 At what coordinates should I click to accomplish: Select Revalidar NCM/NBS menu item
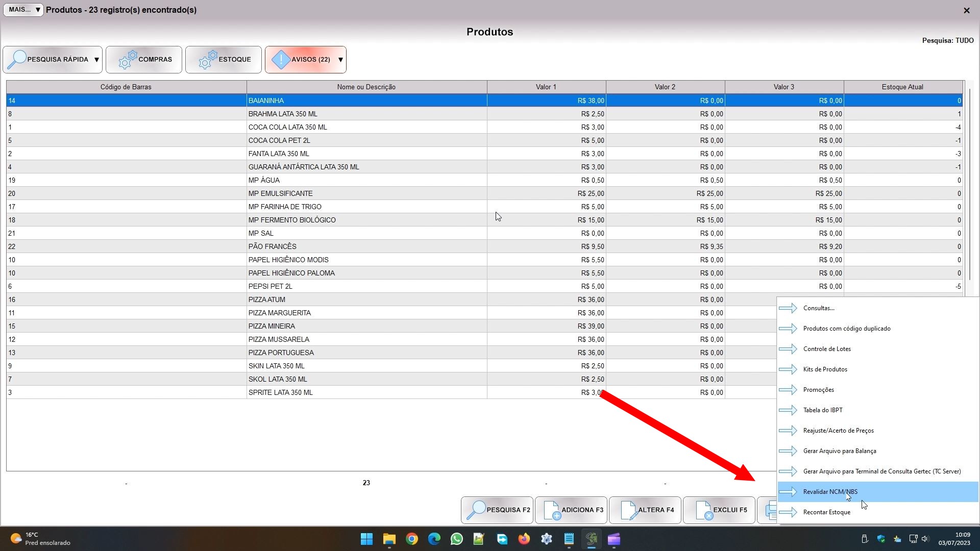point(878,492)
